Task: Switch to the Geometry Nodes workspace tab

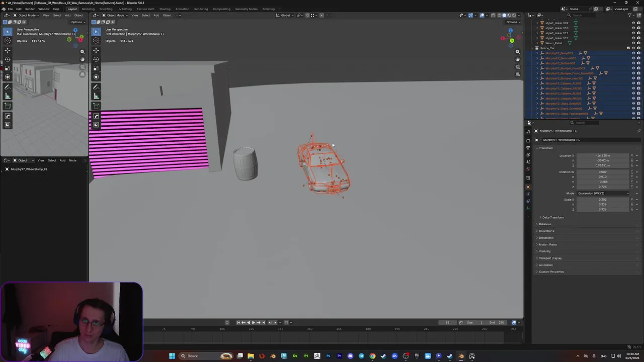Action: [x=246, y=9]
